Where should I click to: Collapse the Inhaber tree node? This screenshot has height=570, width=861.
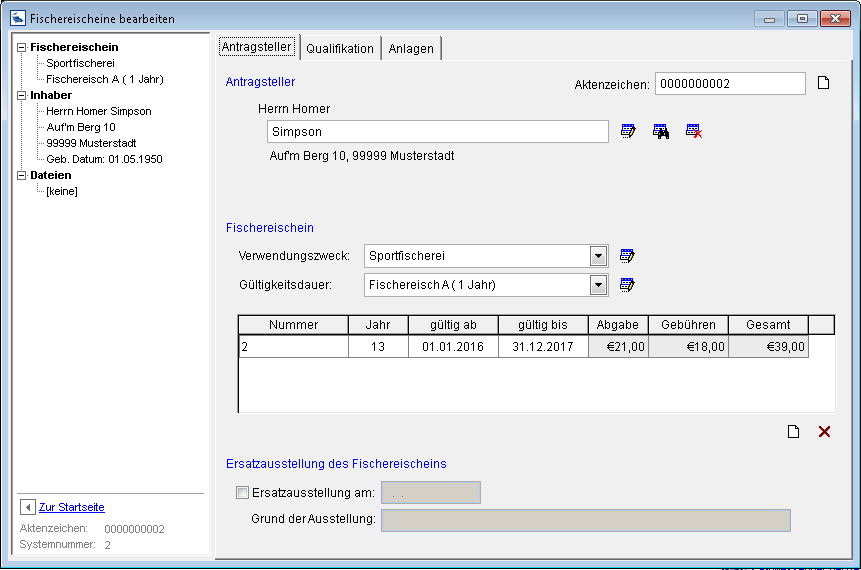click(x=22, y=95)
